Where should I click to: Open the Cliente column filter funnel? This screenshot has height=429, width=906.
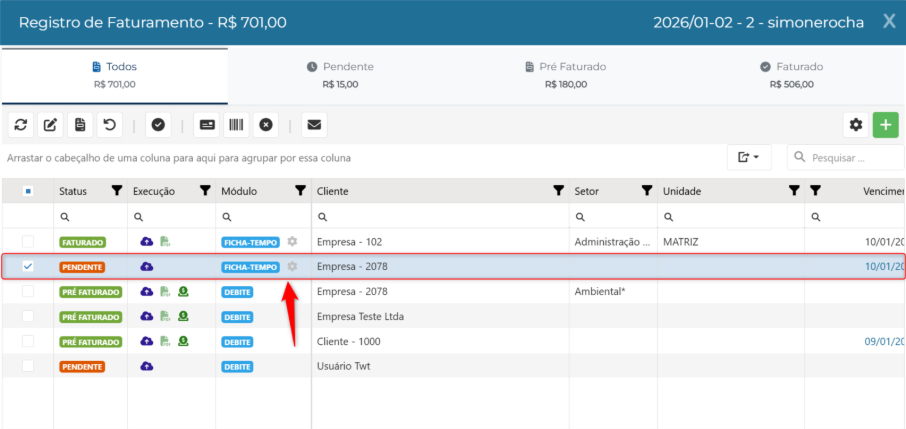click(558, 191)
